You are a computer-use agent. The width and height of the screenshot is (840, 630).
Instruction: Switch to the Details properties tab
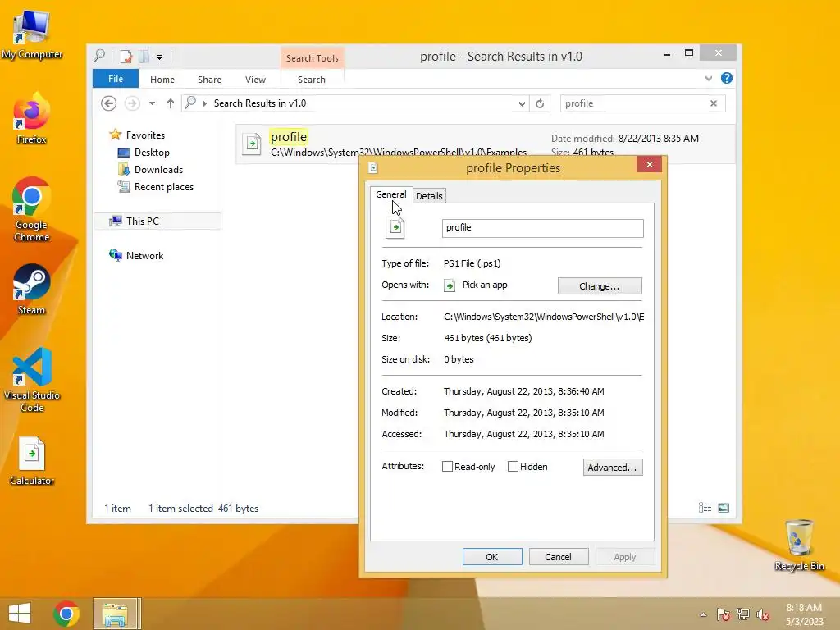tap(429, 195)
